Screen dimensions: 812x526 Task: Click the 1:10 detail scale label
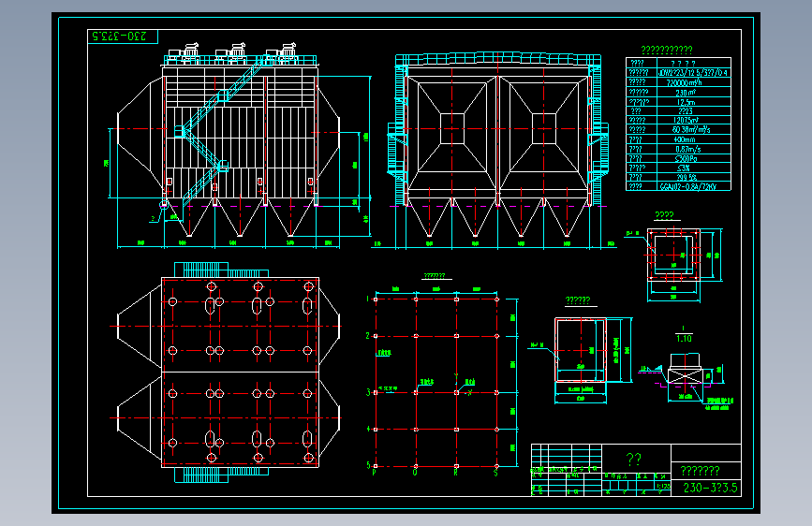pyautogui.click(x=684, y=338)
